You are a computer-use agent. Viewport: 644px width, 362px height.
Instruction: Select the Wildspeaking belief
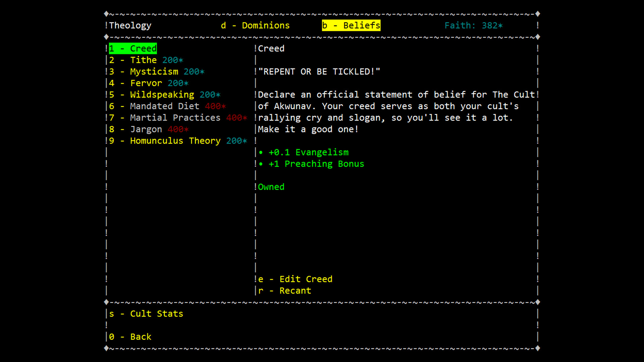tap(165, 95)
